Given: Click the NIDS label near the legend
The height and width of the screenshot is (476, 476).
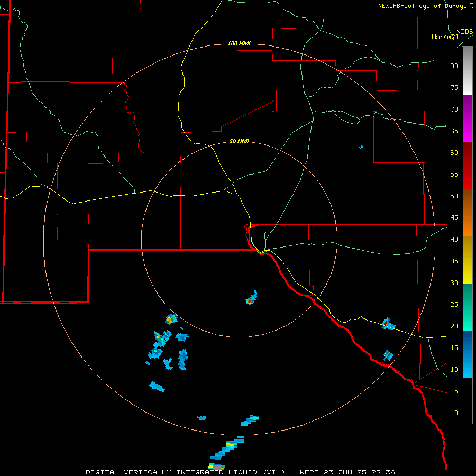Looking at the screenshot, I should 465,32.
